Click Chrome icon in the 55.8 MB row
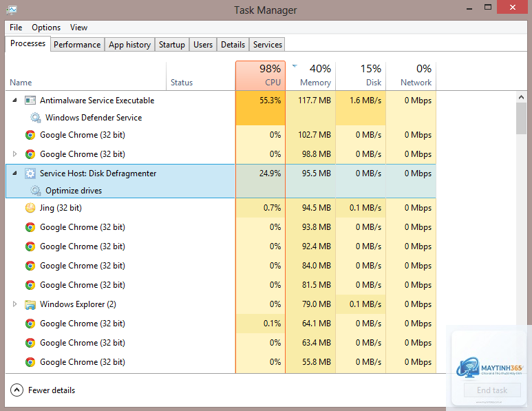Viewport: 532px width, 411px height. point(30,363)
